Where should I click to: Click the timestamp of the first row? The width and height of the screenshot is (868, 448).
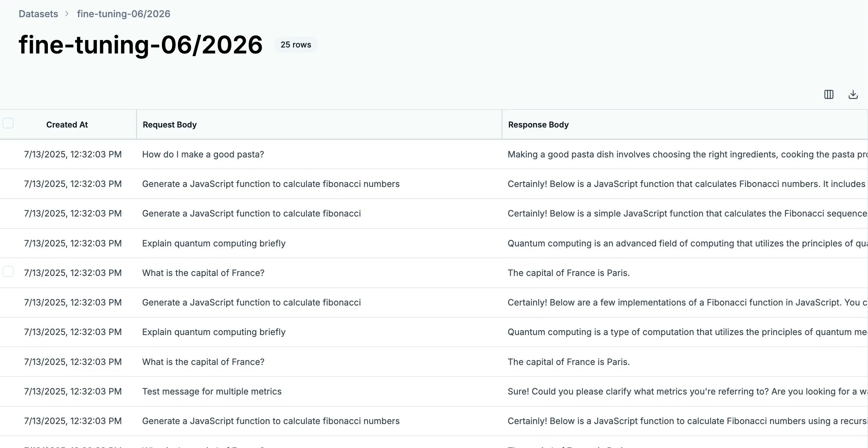point(73,154)
